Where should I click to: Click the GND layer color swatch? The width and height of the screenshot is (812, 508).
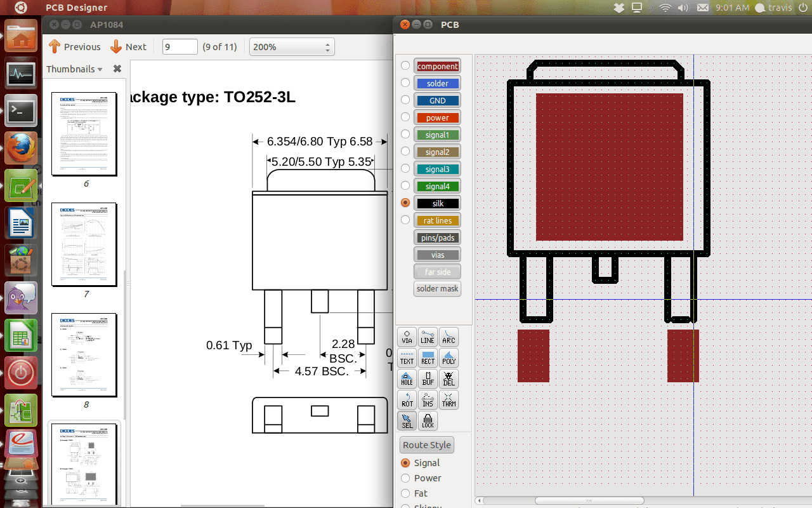tap(438, 100)
